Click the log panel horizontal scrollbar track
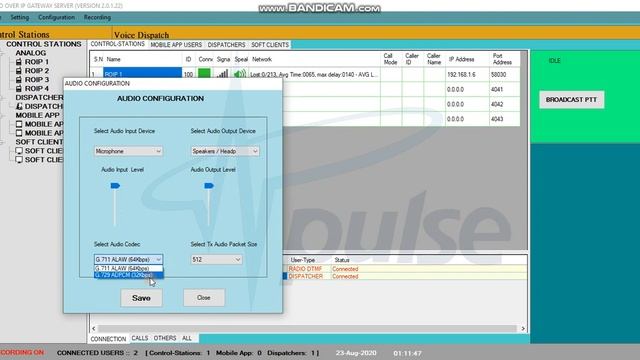The image size is (640, 360). click(x=308, y=329)
